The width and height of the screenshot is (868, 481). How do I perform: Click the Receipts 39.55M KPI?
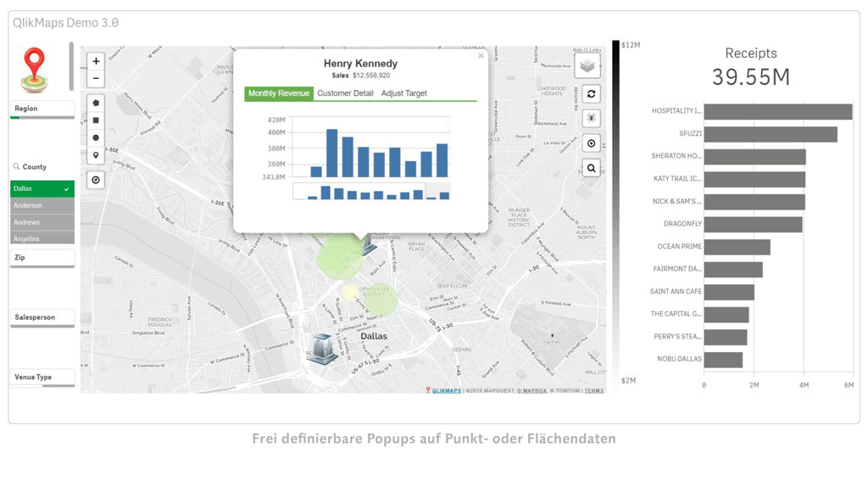751,67
